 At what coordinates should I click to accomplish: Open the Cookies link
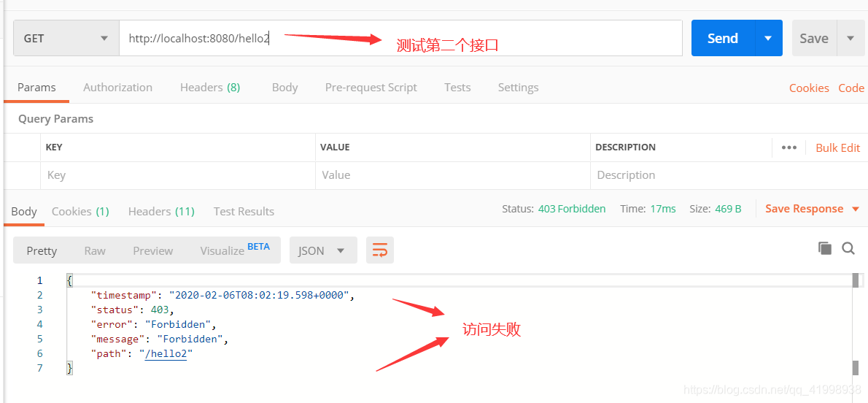tap(809, 88)
